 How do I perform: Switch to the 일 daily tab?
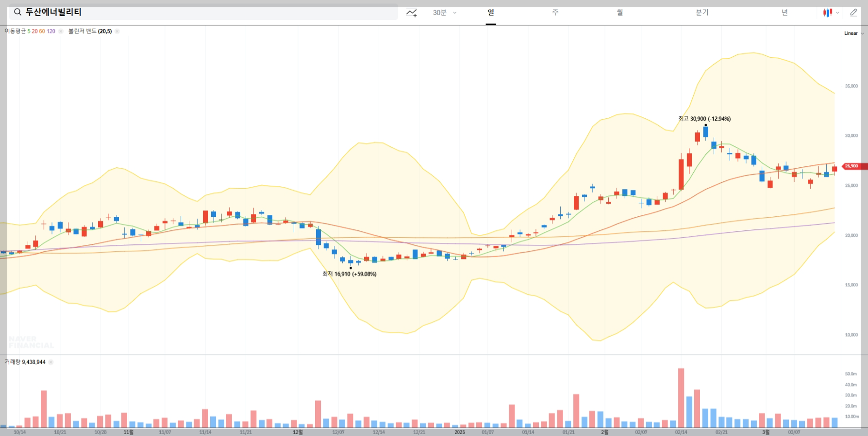491,13
